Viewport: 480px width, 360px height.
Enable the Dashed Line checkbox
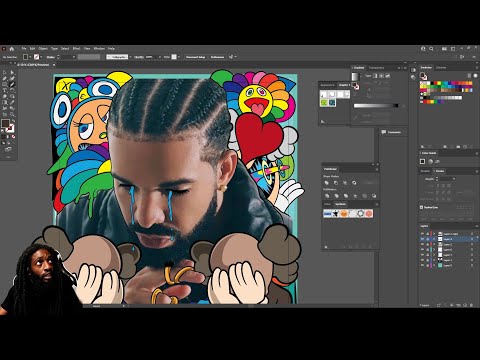421,207
